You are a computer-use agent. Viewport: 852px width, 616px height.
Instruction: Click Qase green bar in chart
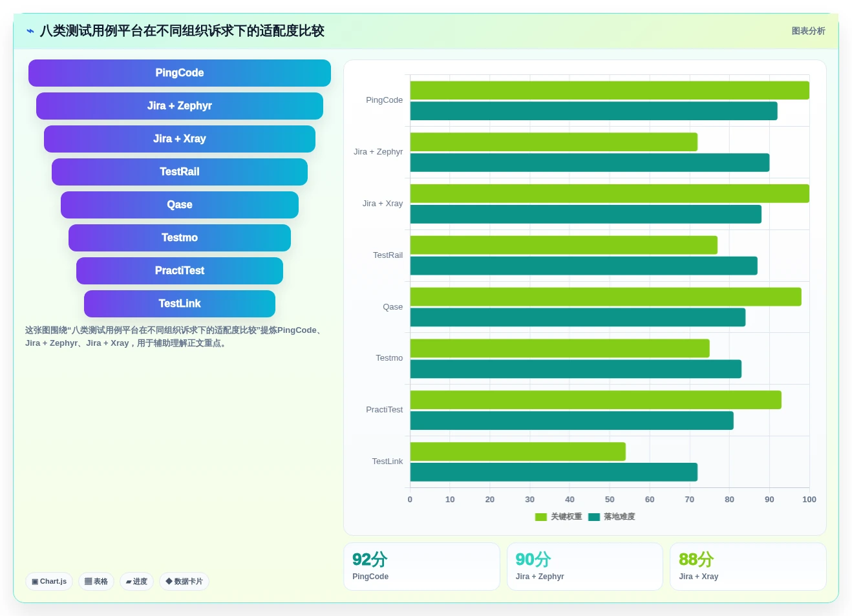click(606, 297)
